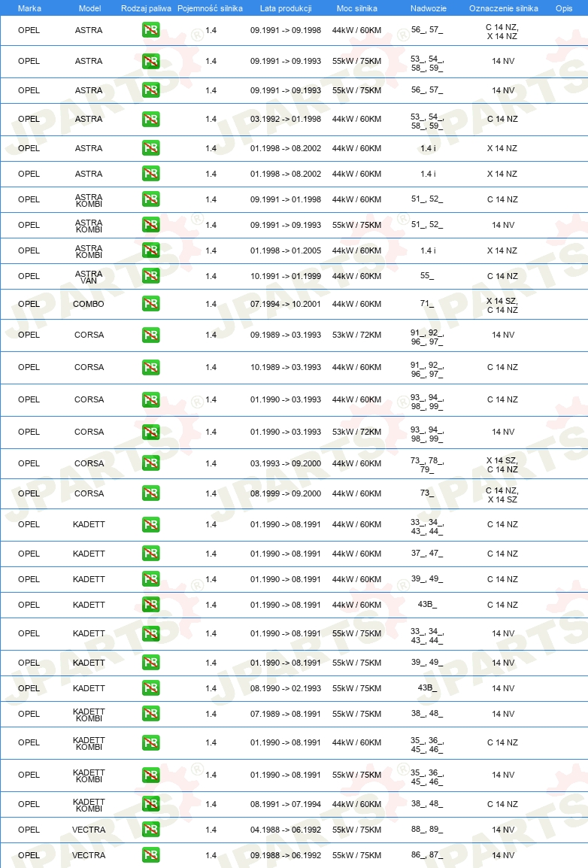The height and width of the screenshot is (868, 588).
Task: Select production years 08.1991 -> 07.1994
Action: click(286, 804)
